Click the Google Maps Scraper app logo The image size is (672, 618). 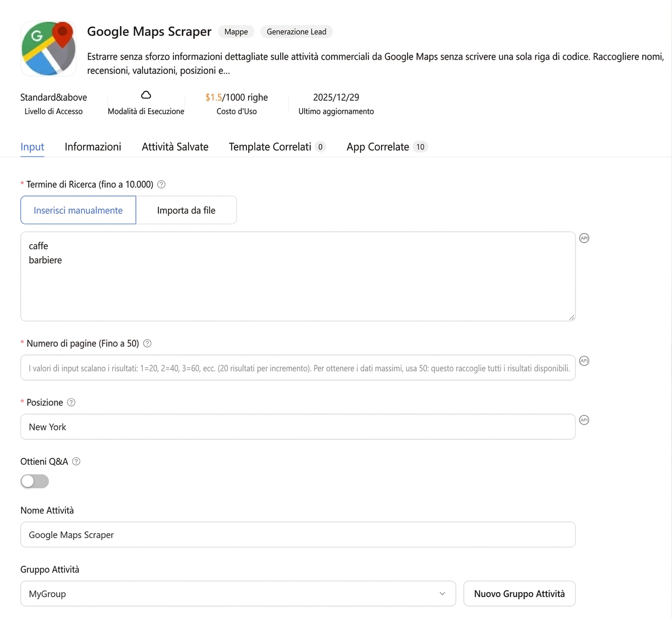pos(49,49)
